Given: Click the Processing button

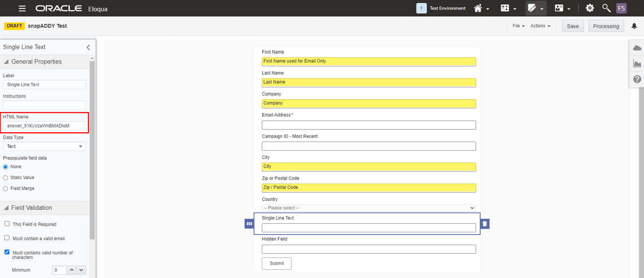Looking at the screenshot, I should 606,26.
